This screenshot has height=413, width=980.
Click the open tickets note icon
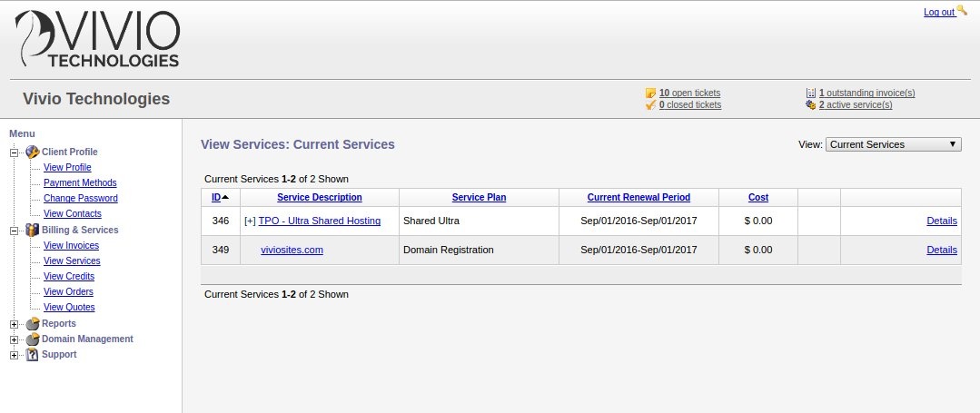[650, 93]
